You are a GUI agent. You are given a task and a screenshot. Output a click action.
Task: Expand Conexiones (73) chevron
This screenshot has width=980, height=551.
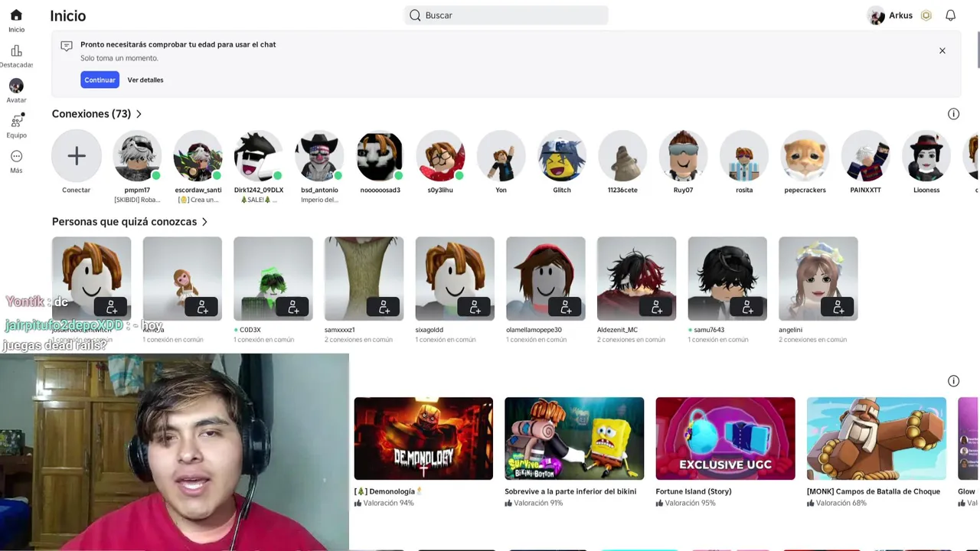(139, 114)
